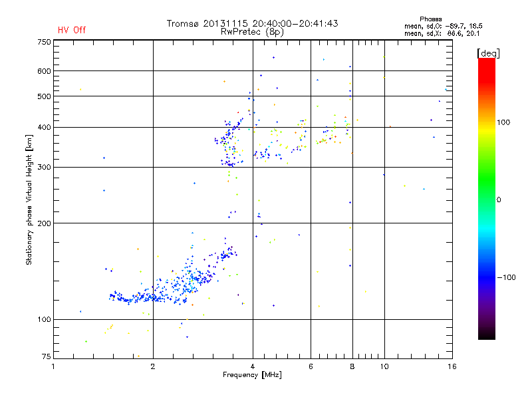Image resolution: width=532 pixels, height=399 pixels.
Task: Click the red top of the color bar
Action: click(x=487, y=65)
